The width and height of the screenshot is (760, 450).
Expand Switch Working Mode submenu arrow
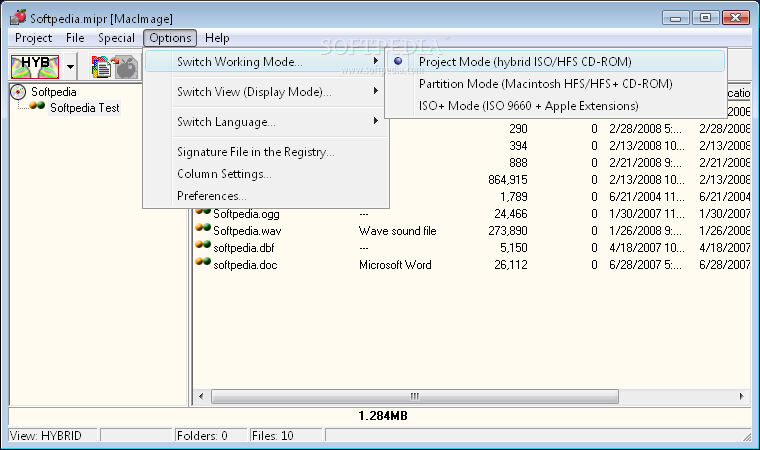coord(376,61)
